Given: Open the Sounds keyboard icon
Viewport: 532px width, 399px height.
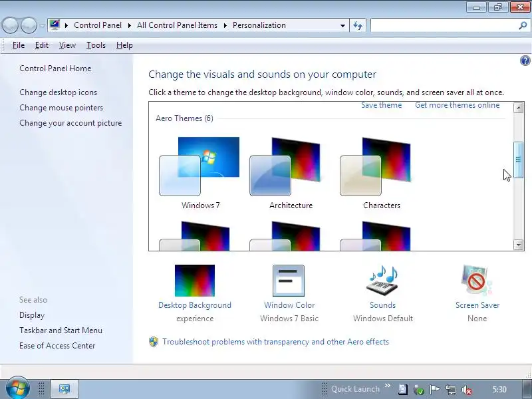Looking at the screenshot, I should (382, 281).
